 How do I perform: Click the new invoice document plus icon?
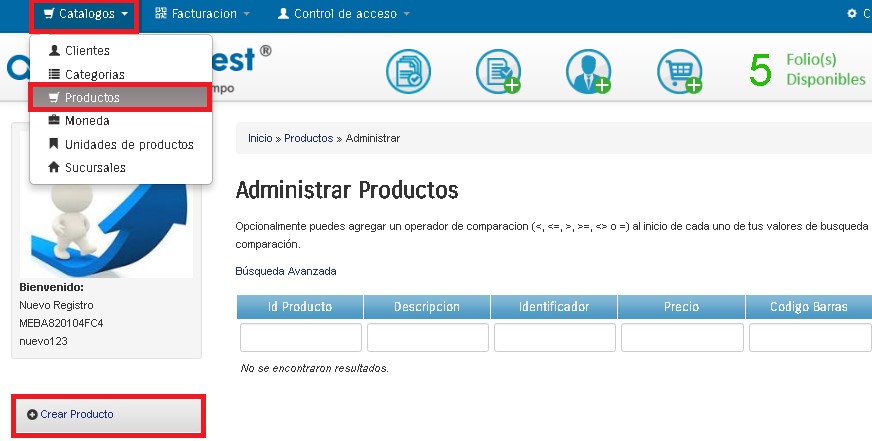(498, 71)
